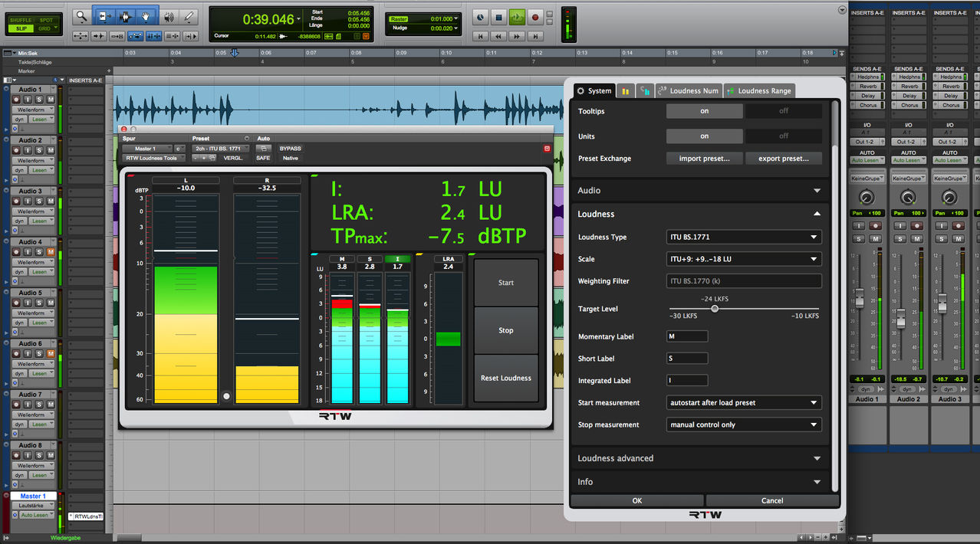Click the Rewind transport button
Screen dimensions: 980x544
click(x=499, y=36)
